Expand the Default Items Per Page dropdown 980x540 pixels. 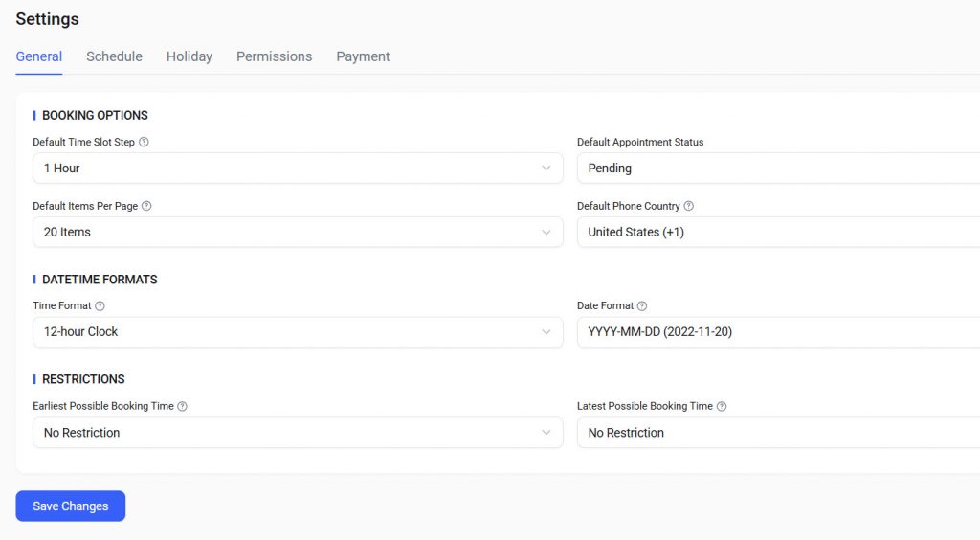pos(297,233)
